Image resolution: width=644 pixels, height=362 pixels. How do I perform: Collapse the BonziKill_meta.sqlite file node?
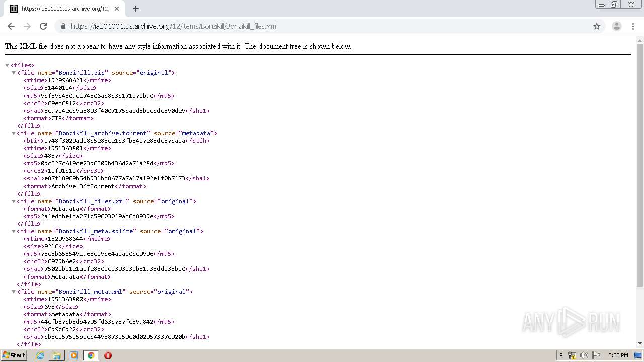tap(14, 231)
